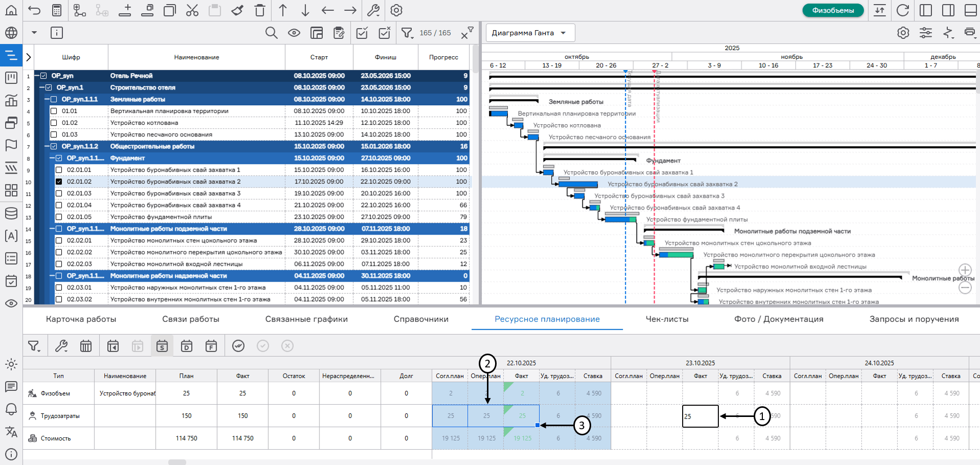
Task: Click the trash delete icon in top toolbar
Action: pyautogui.click(x=260, y=10)
